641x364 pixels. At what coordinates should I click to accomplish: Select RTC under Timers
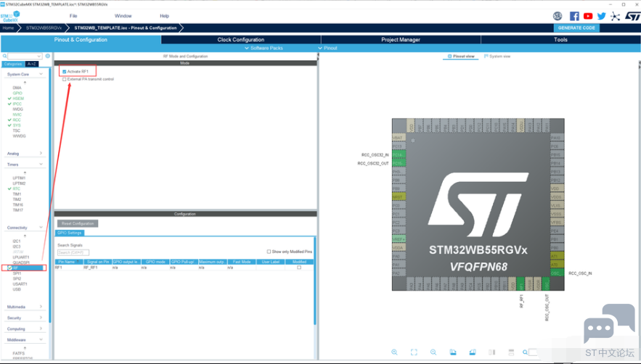17,189
